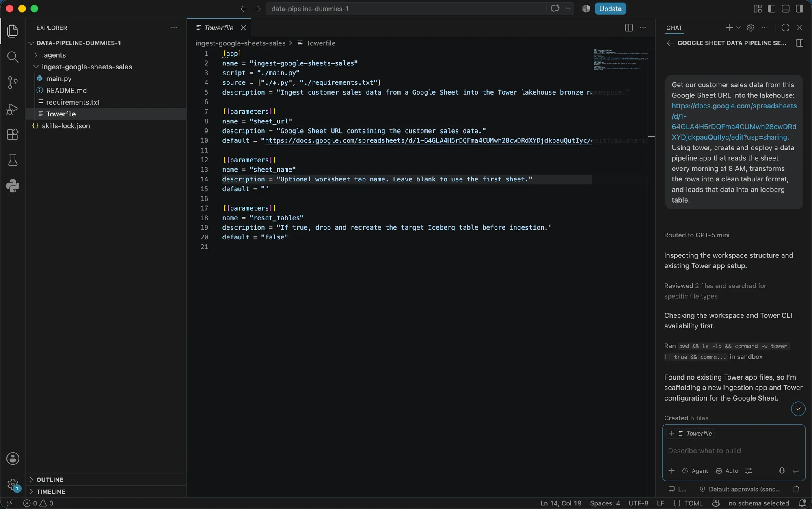
Task: Click the chat icon in title bar
Action: (x=555, y=9)
